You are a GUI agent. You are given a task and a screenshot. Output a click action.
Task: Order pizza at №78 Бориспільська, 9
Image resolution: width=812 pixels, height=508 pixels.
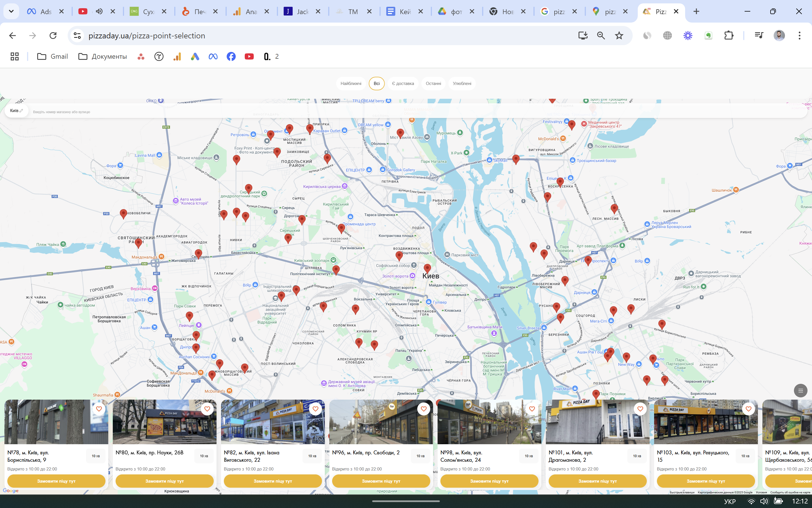point(56,481)
